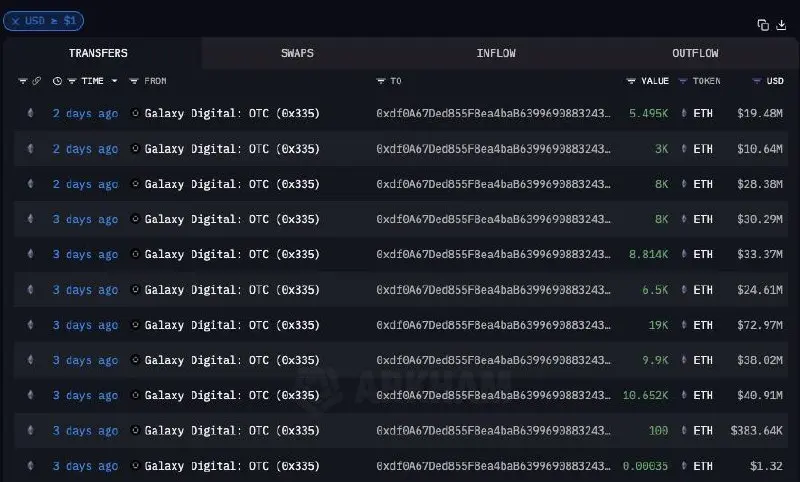This screenshot has height=482, width=800.
Task: Expand the TIME sort dropdown arrow
Action: tap(114, 81)
